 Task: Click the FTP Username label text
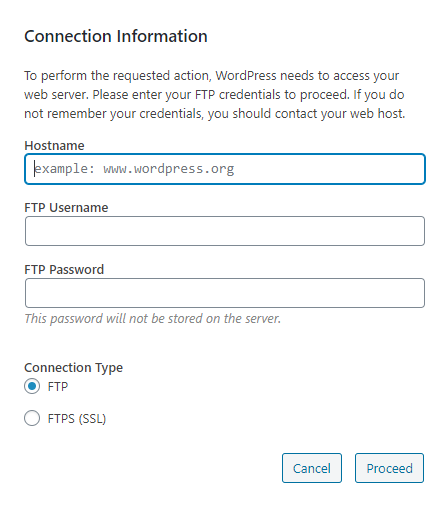(66, 208)
